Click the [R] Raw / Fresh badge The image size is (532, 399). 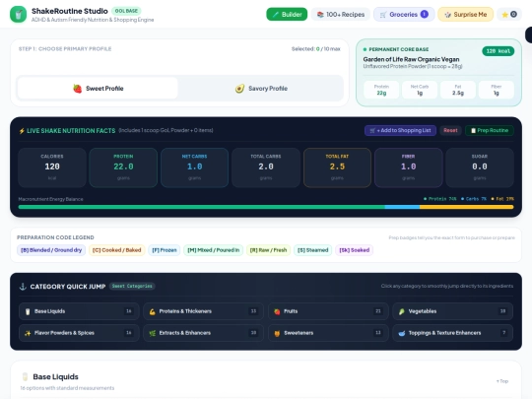click(268, 250)
